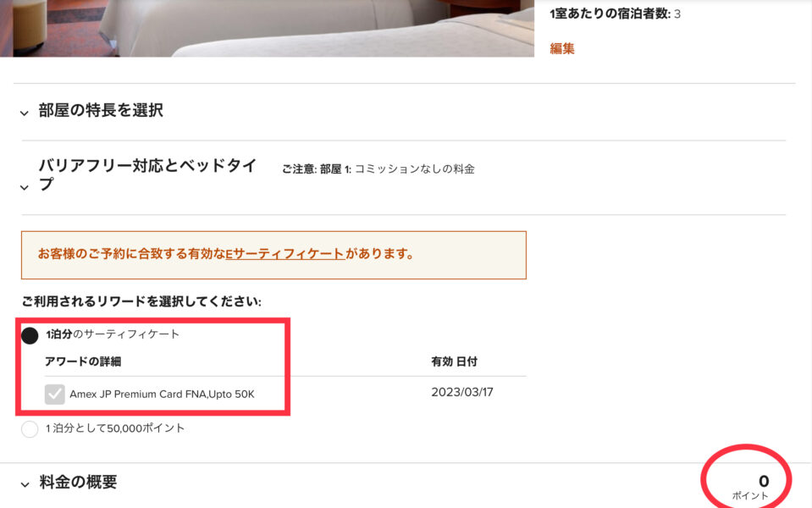Screen dimensions: 812x508
Task: Click the chevron beside 部屋の特長を選択
Action: 23,111
